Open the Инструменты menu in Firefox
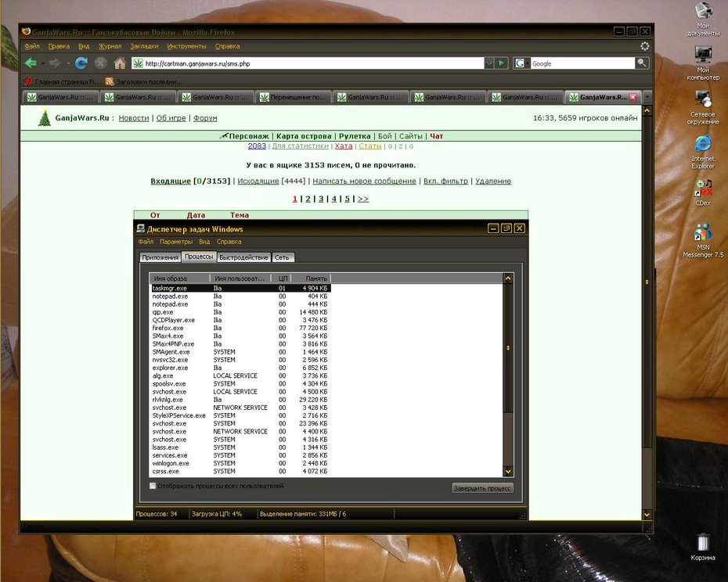 186,46
